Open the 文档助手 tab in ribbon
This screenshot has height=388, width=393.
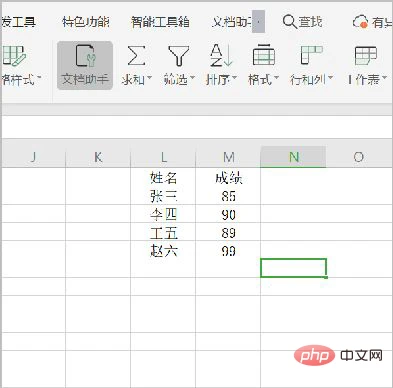(231, 22)
